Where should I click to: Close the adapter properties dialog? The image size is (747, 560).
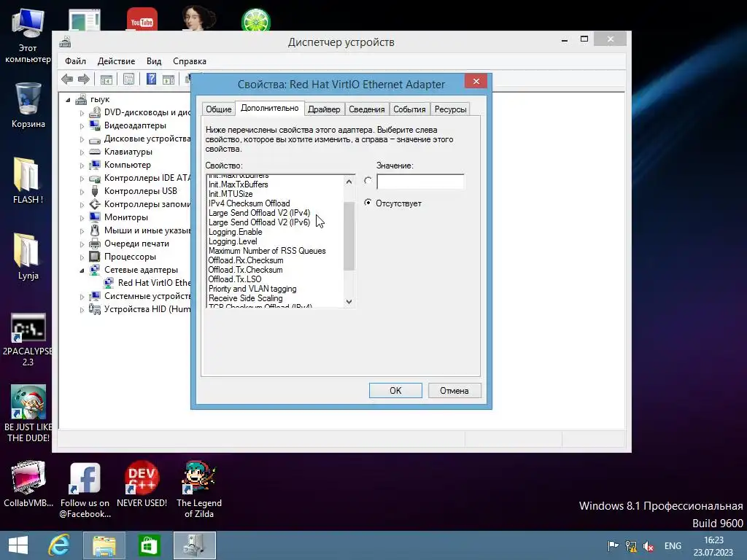coord(476,82)
